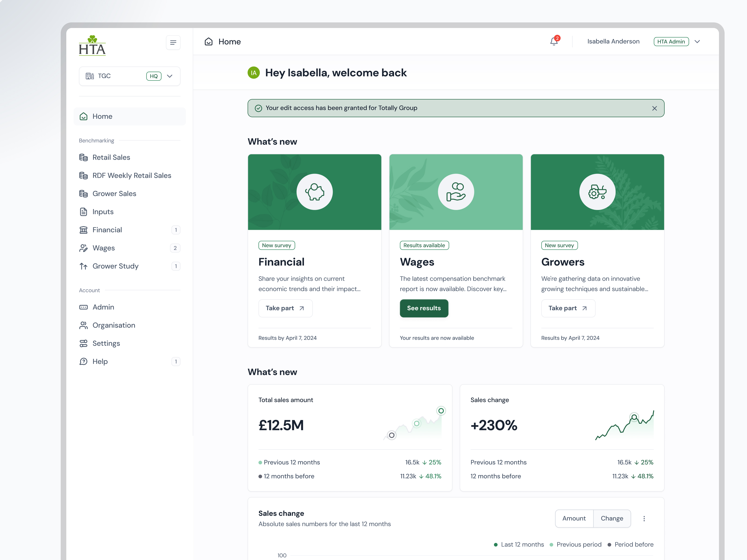Go to Grower Study in the sidebar
Image resolution: width=747 pixels, height=560 pixels.
click(x=115, y=266)
